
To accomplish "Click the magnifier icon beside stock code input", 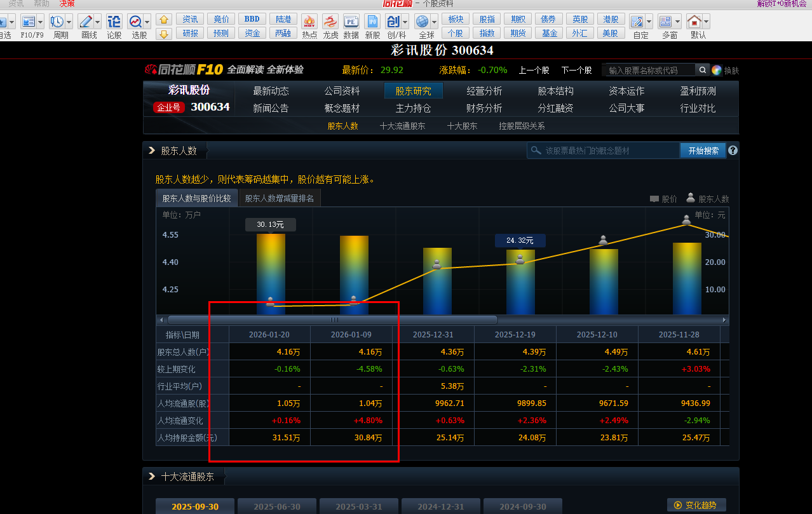I will (703, 70).
